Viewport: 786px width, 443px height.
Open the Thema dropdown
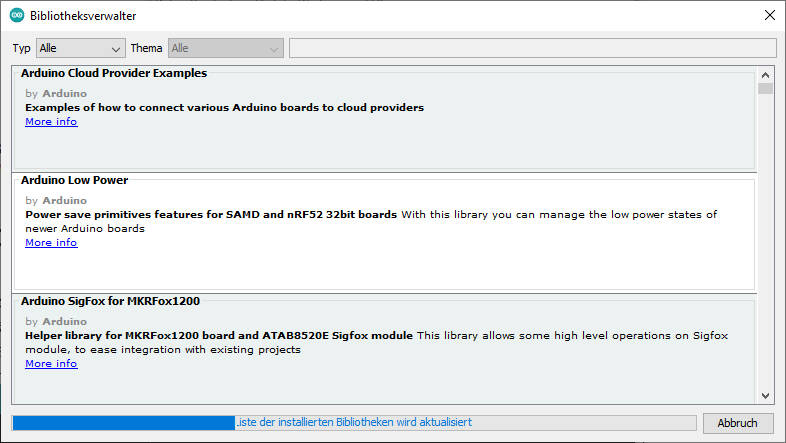tap(226, 48)
